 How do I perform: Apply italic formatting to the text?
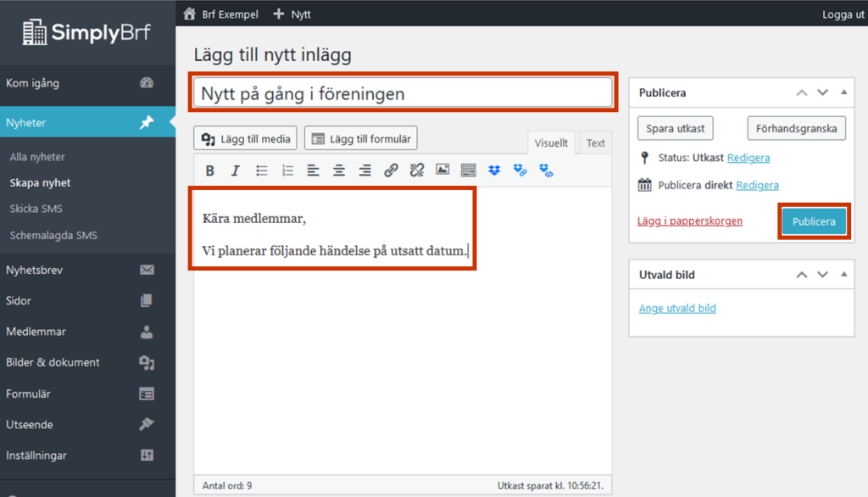pyautogui.click(x=236, y=170)
